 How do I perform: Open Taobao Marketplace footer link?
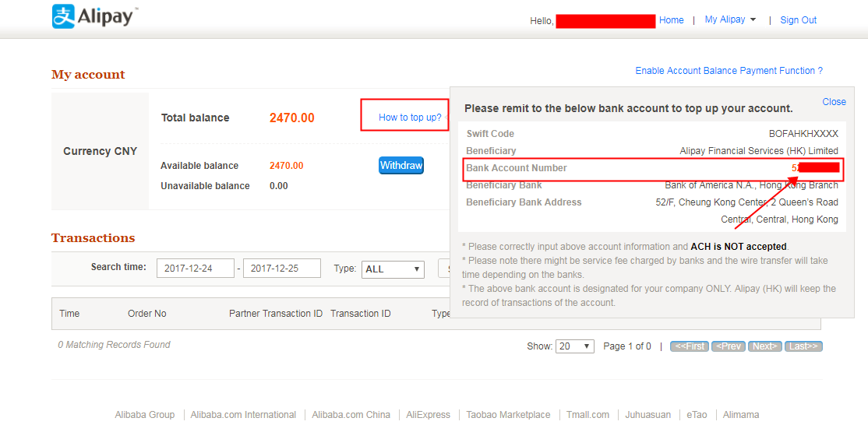click(508, 415)
